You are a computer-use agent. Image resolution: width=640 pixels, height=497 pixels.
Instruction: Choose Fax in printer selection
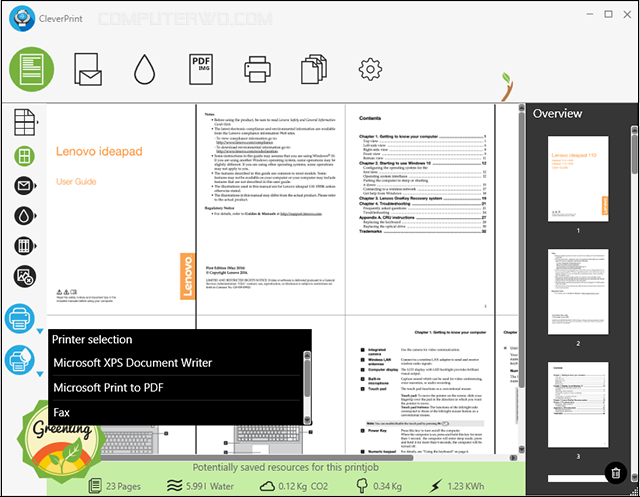[176, 413]
